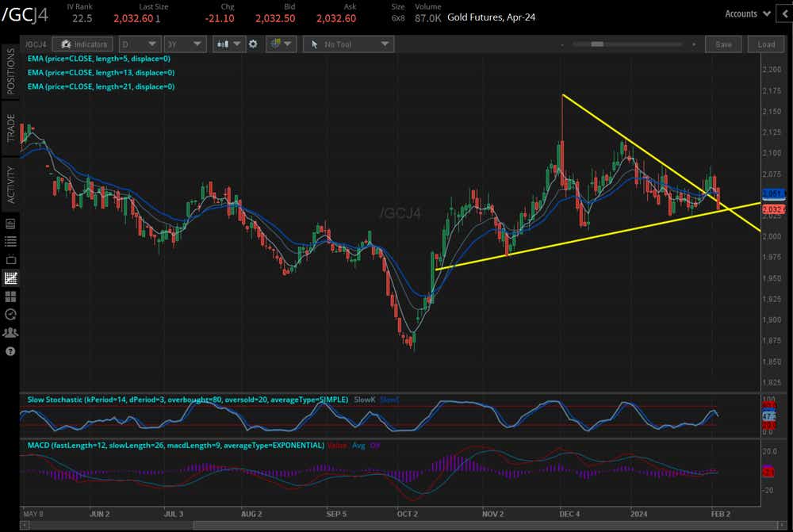Click the help question mark icon
Screen dimensions: 793x532
pyautogui.click(x=10, y=350)
